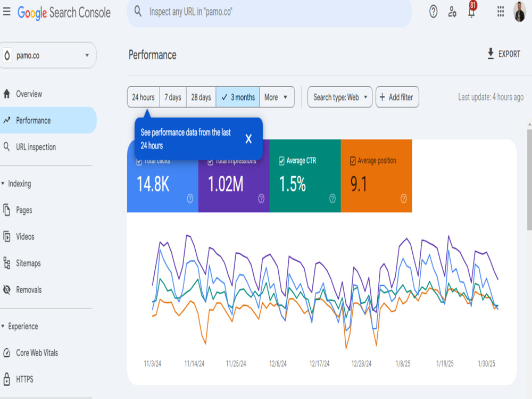Click the Add filter button
This screenshot has width=532, height=399.
397,97
